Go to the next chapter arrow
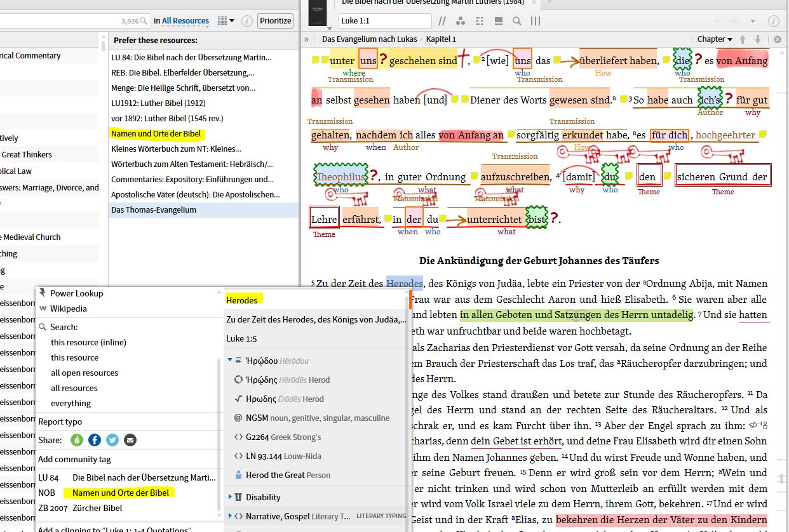Viewport: 789px width, 532px height. [758, 39]
